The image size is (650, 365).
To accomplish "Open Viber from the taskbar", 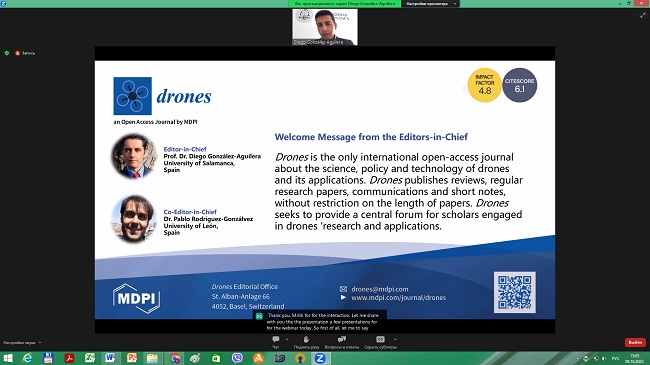I will (237, 358).
